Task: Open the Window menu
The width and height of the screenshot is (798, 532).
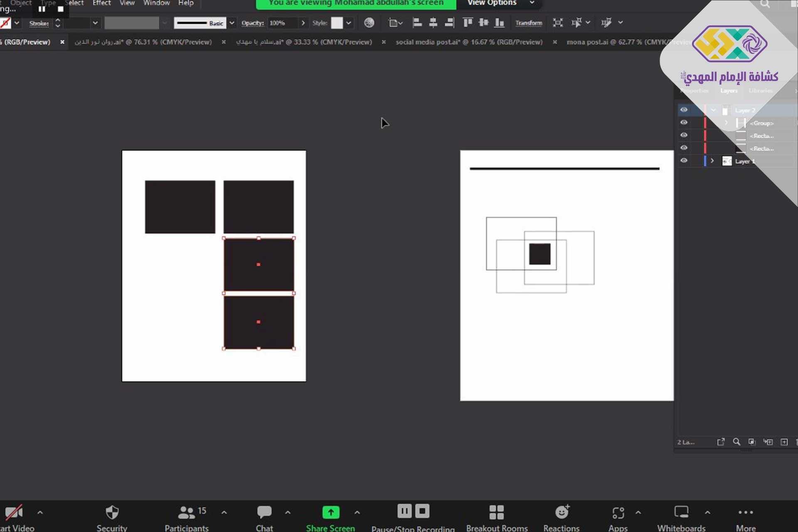Action: tap(156, 3)
